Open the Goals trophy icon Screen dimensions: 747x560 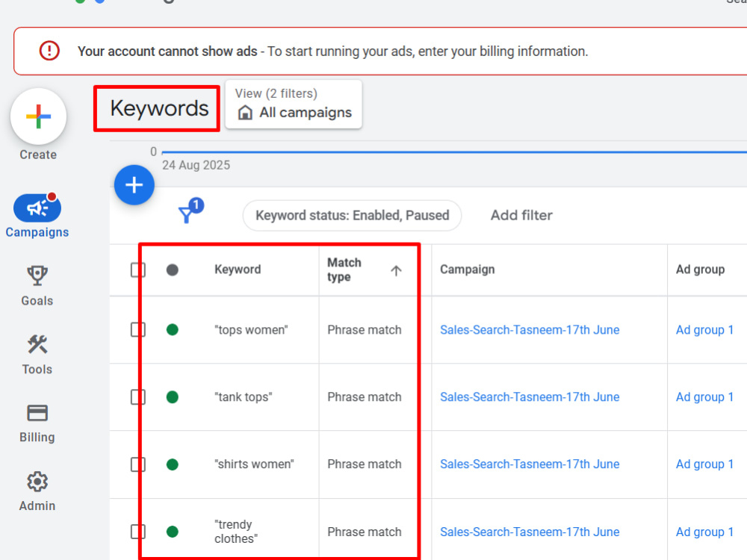click(x=37, y=276)
